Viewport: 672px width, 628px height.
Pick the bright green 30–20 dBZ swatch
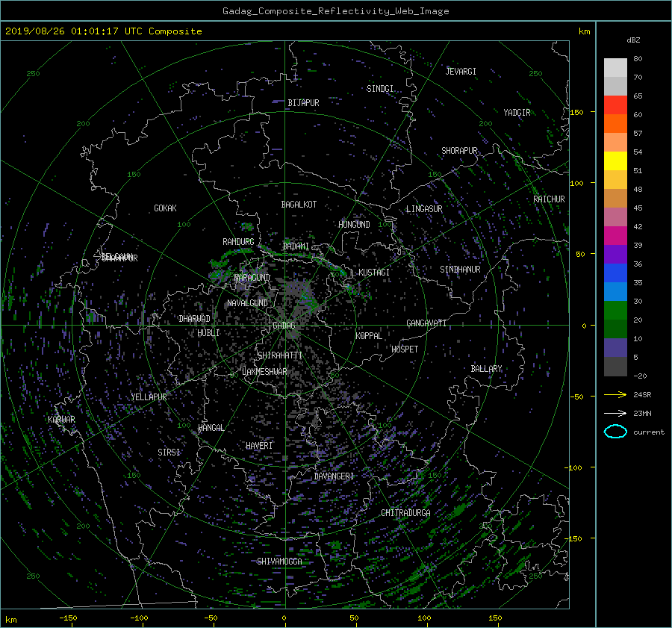(x=615, y=311)
